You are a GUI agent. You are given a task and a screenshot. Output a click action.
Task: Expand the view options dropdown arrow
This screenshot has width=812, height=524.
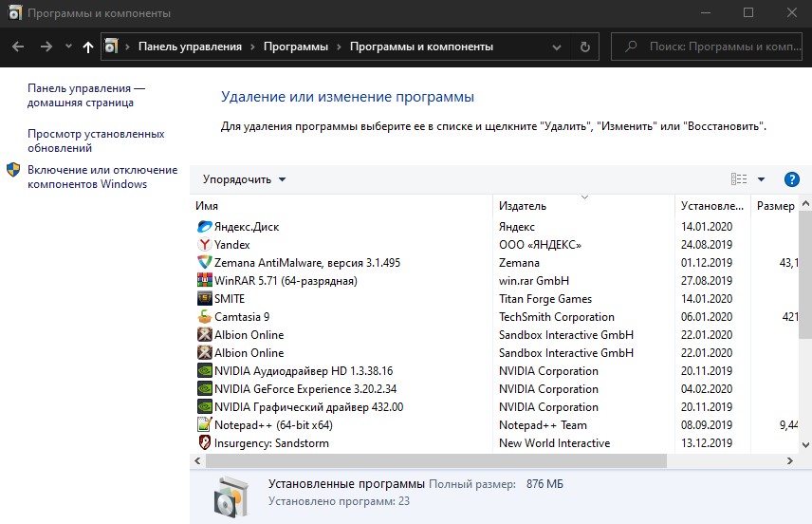tap(761, 179)
